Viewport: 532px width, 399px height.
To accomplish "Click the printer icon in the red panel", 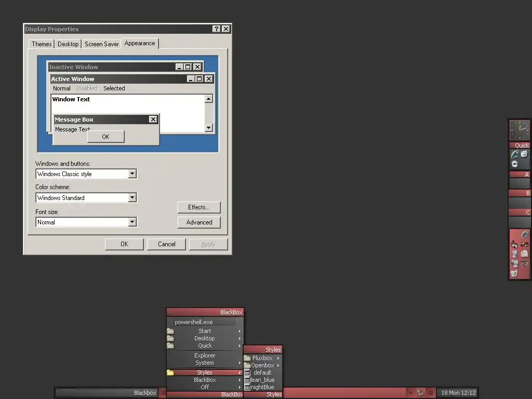I will [525, 254].
